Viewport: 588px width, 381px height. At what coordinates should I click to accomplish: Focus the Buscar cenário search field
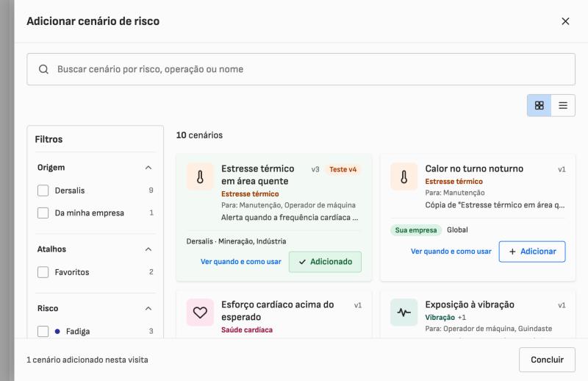(301, 69)
